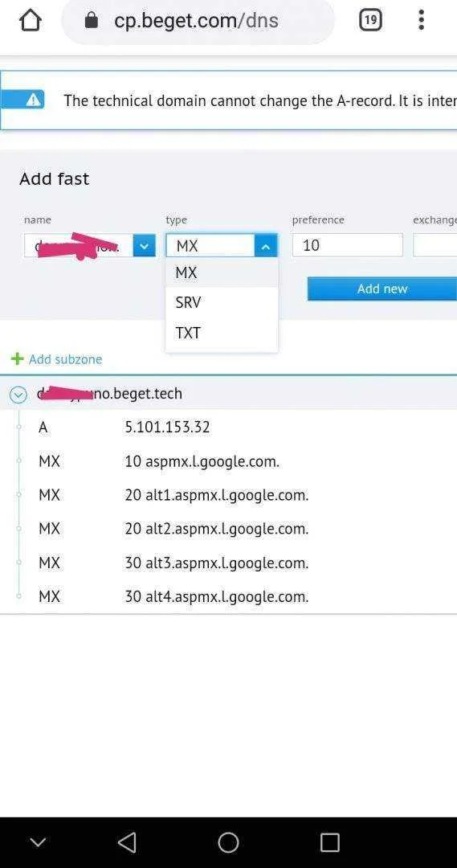Collapse the beget.tech domain records
Viewport: 457px width, 868px height.
pos(18,394)
